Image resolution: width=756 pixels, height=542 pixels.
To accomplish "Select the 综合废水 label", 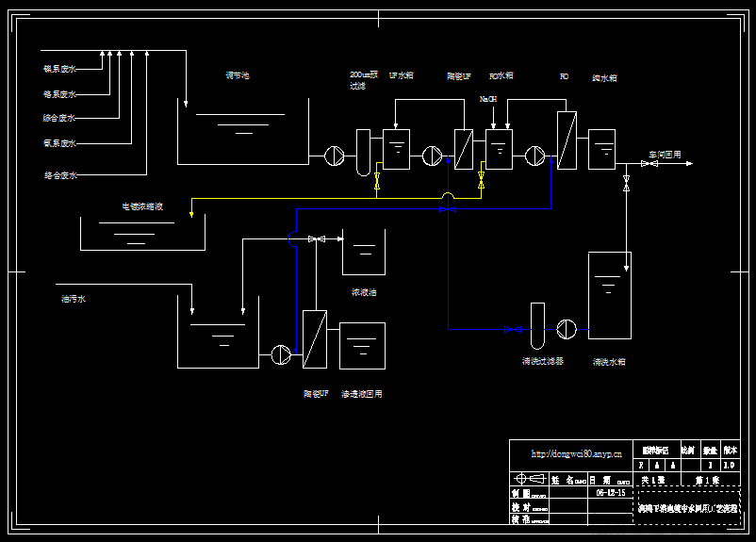I will 59,118.
